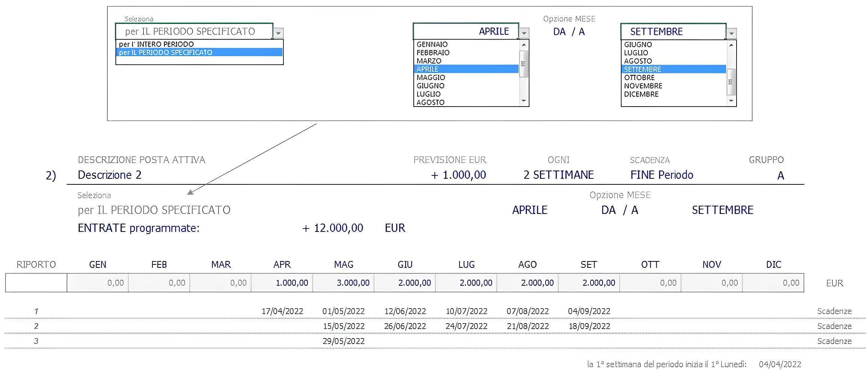Click the 'Descrizione 2' text

coord(110,175)
